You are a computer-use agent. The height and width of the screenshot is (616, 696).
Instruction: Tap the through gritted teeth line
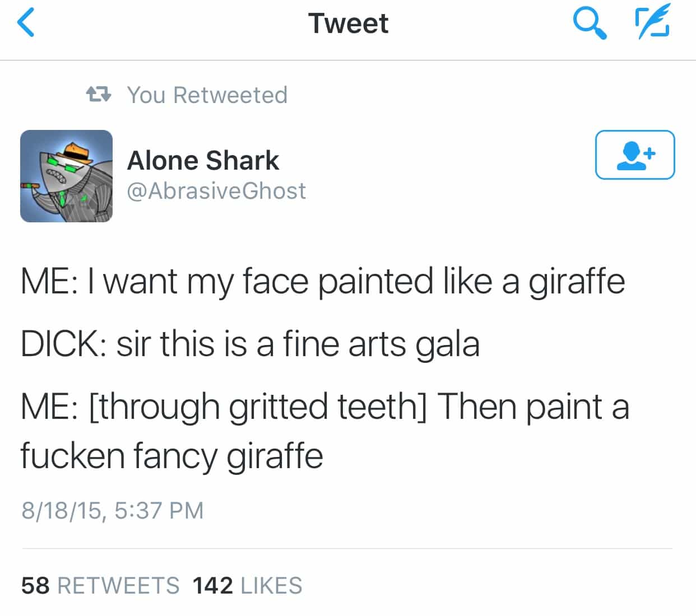click(325, 406)
